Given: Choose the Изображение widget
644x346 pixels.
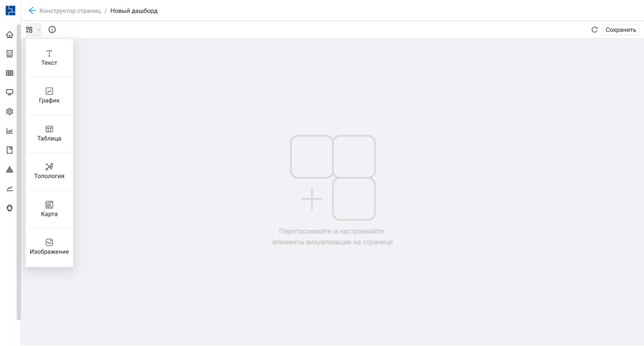Looking at the screenshot, I should pos(49,247).
